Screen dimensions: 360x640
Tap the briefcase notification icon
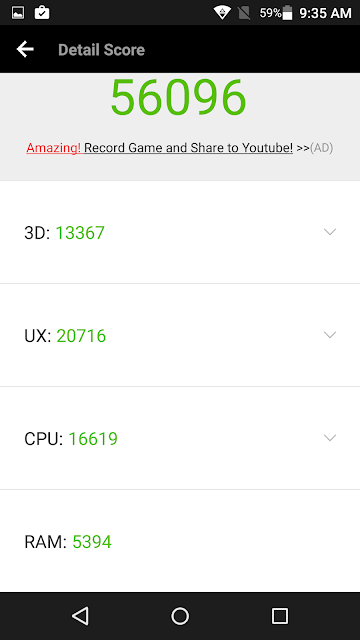(x=42, y=13)
